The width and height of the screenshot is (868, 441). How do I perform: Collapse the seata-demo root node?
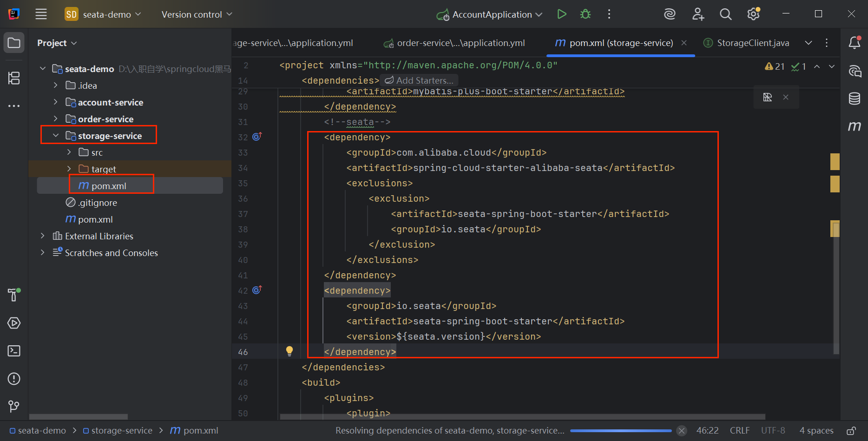pos(43,69)
